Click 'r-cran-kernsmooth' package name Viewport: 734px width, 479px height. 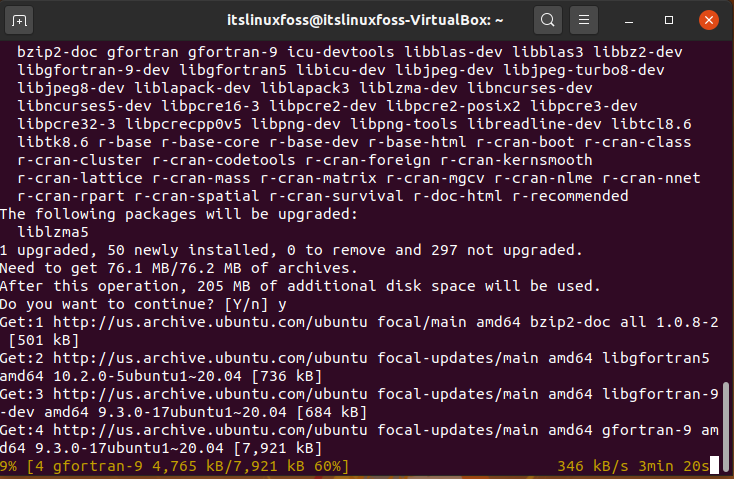(x=516, y=160)
